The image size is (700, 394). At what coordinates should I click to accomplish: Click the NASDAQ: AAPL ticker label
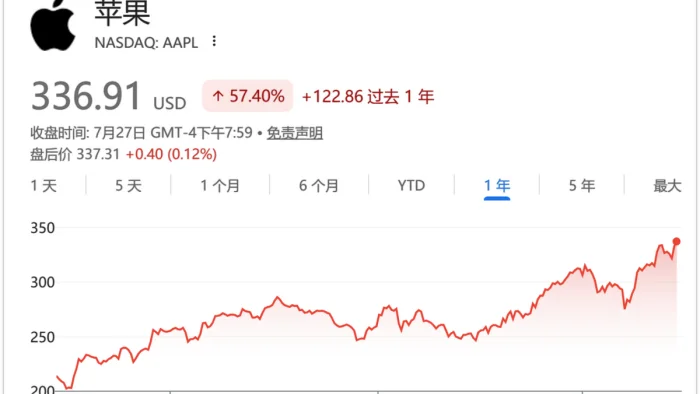146,42
